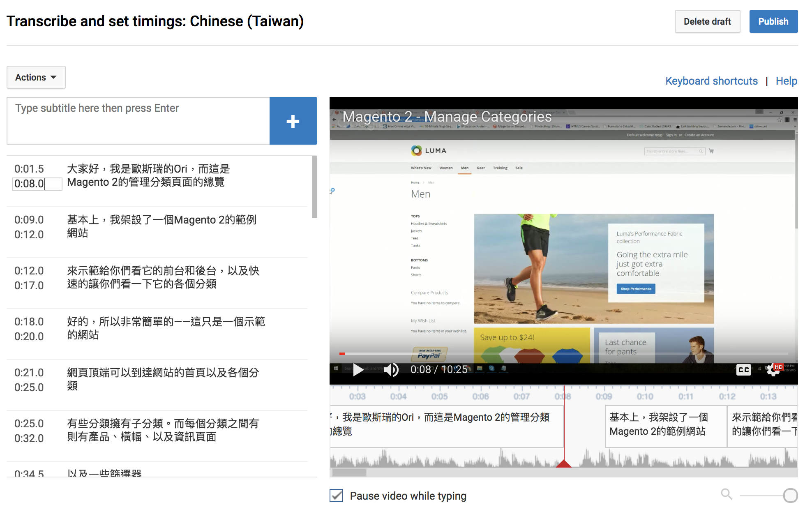This screenshot has width=812, height=521.
Task: Select start time 0:09.0
Action: point(29,220)
